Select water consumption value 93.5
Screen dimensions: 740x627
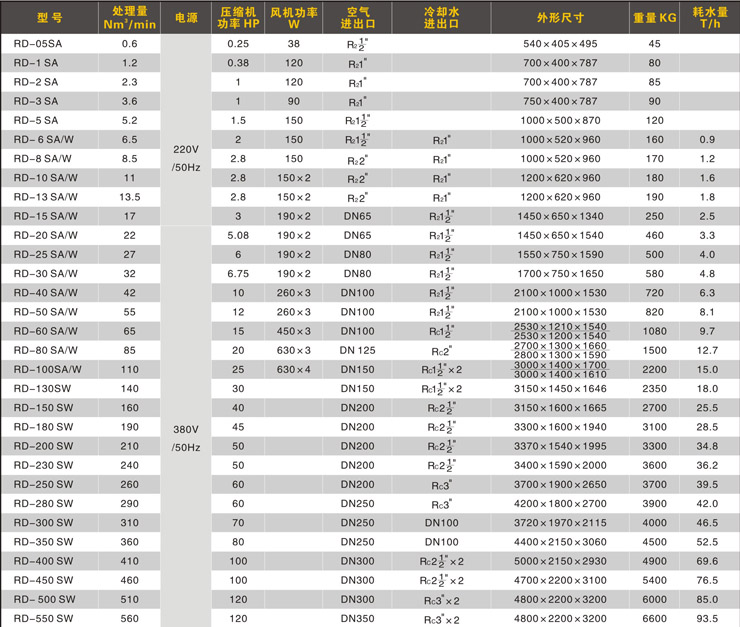coord(707,619)
